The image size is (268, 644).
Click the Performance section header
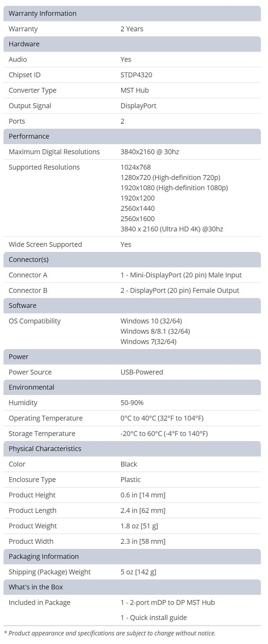(29, 136)
